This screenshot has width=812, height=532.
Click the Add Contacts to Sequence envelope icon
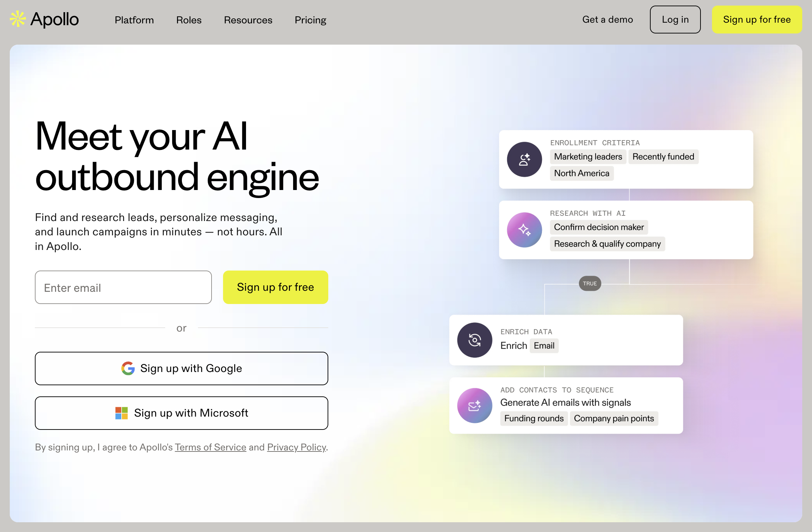coord(475,405)
